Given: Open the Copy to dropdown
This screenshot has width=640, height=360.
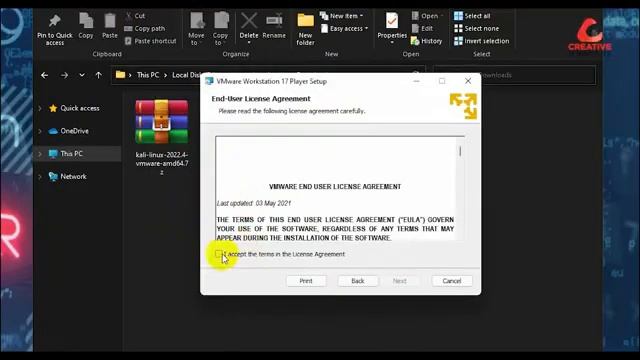Looking at the screenshot, I should pos(220,29).
